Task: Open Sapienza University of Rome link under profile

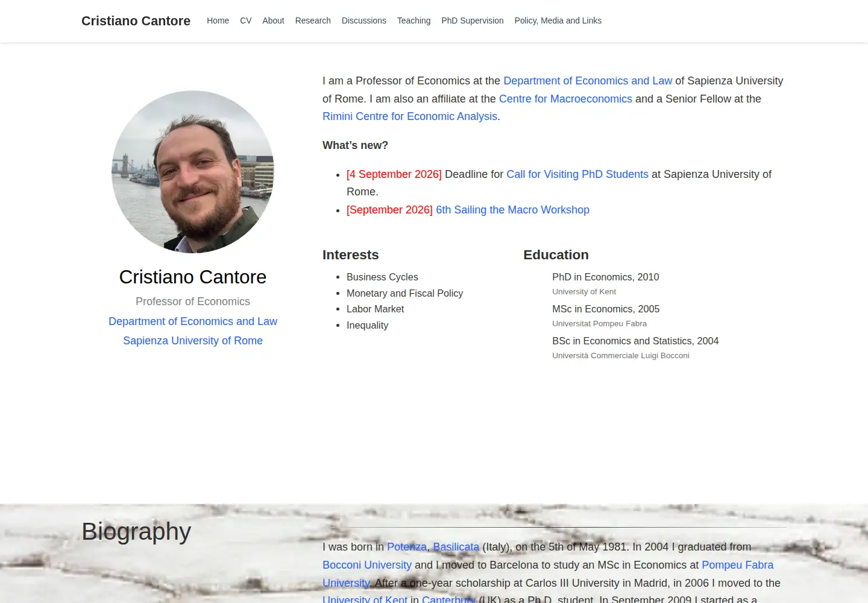Action: pos(193,341)
